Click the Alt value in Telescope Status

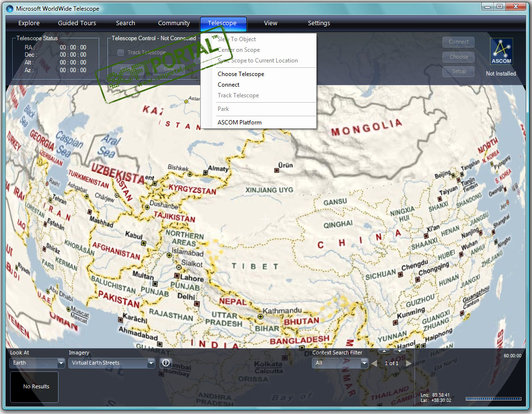pos(73,62)
